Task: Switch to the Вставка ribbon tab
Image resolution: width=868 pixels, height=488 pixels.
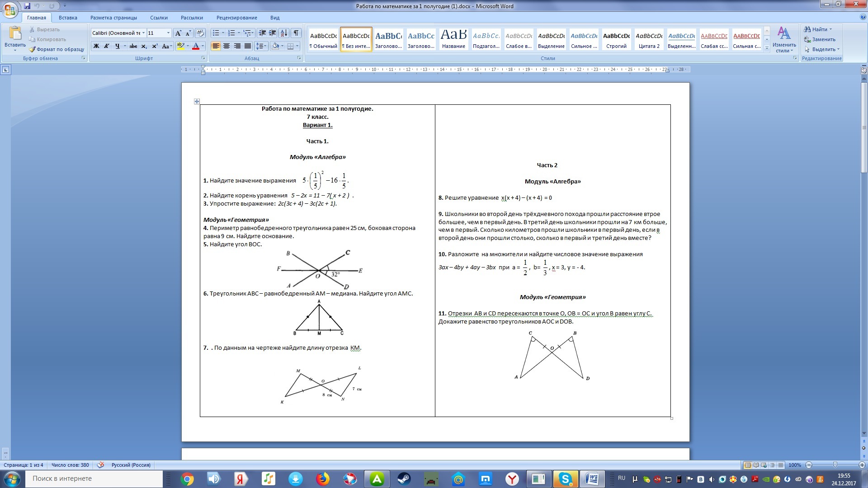Action: [x=68, y=18]
